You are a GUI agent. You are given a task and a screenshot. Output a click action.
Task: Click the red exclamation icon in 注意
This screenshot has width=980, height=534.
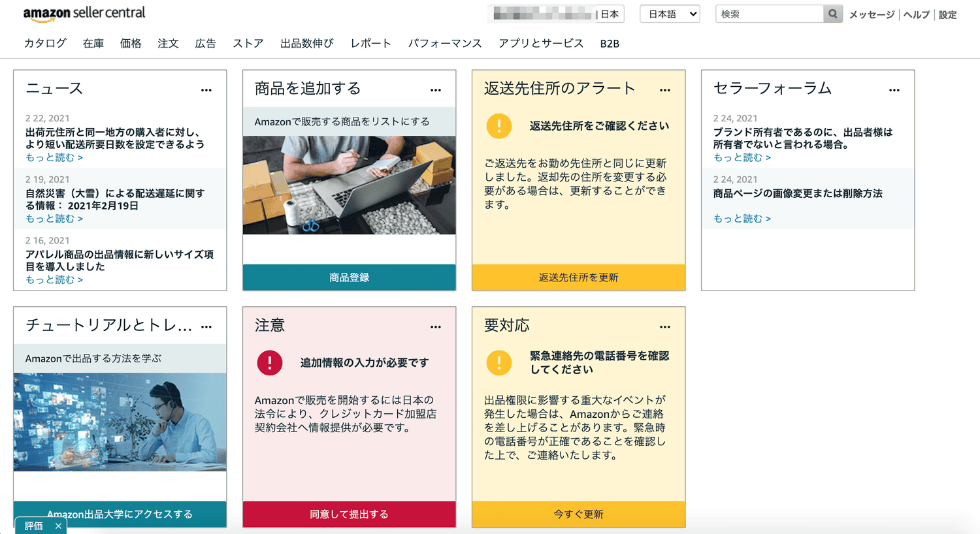coord(270,363)
